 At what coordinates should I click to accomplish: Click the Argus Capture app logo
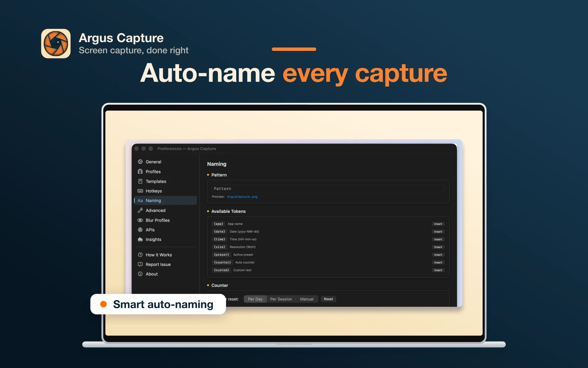[56, 43]
